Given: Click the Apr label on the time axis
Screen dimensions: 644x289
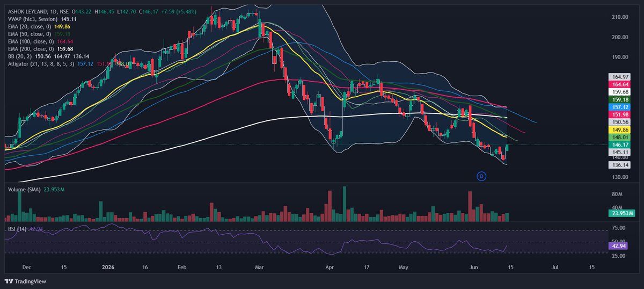Looking at the screenshot, I should 330,266.
